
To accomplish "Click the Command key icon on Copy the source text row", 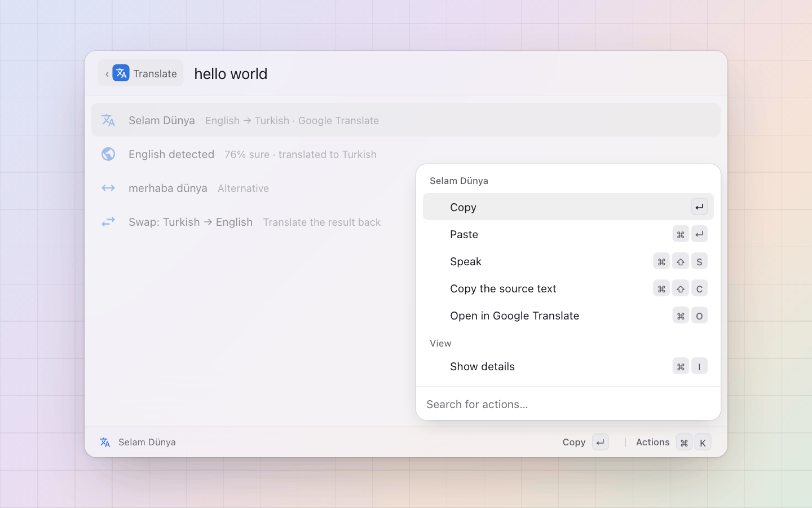I will click(x=661, y=288).
